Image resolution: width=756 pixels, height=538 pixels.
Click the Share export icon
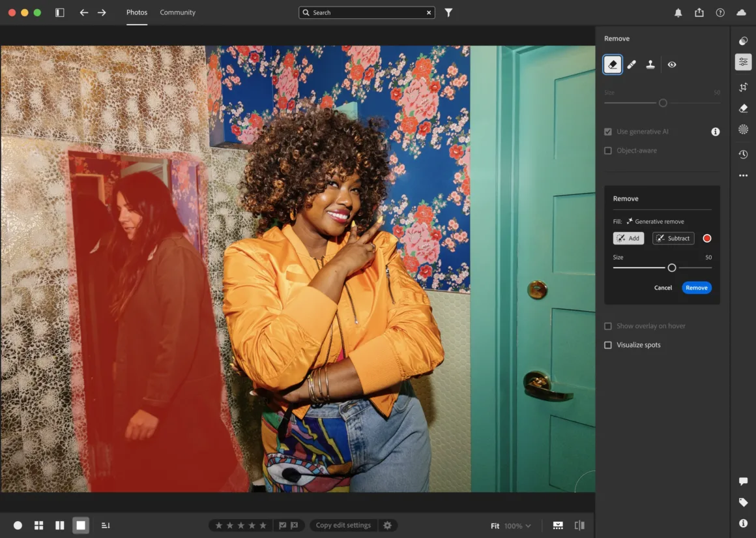tap(699, 12)
